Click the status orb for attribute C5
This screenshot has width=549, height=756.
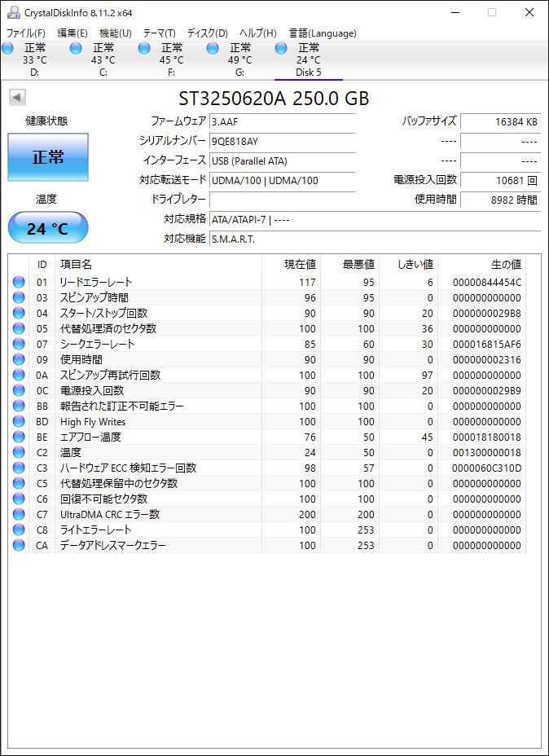(x=19, y=483)
